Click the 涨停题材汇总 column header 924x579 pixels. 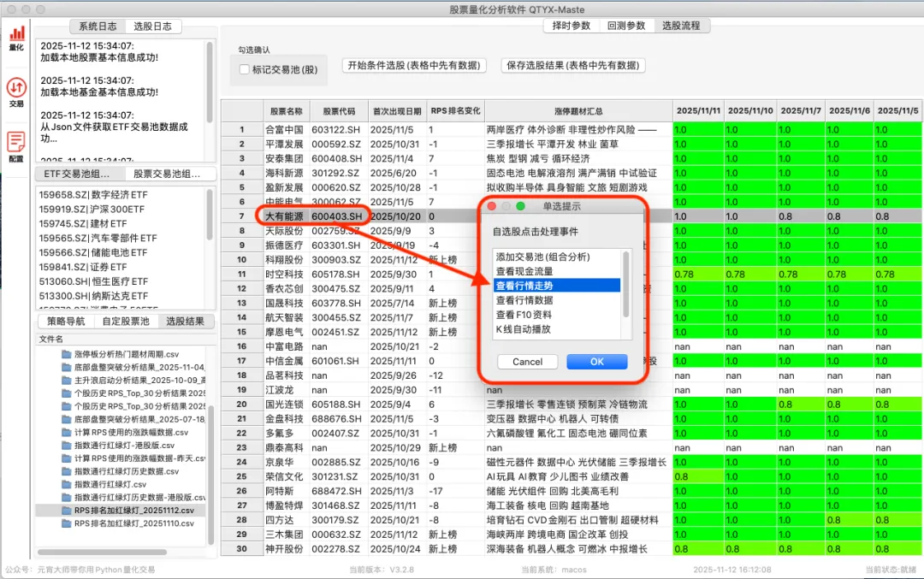tap(578, 110)
